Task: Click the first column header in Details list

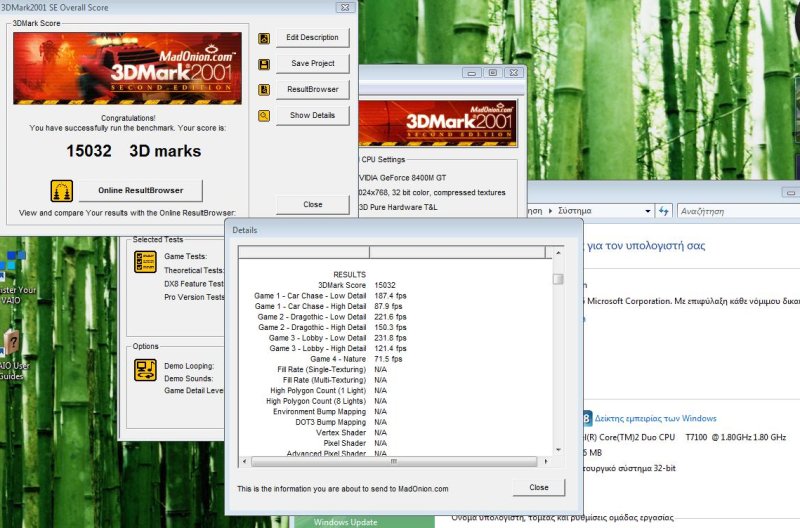Action: tap(304, 252)
